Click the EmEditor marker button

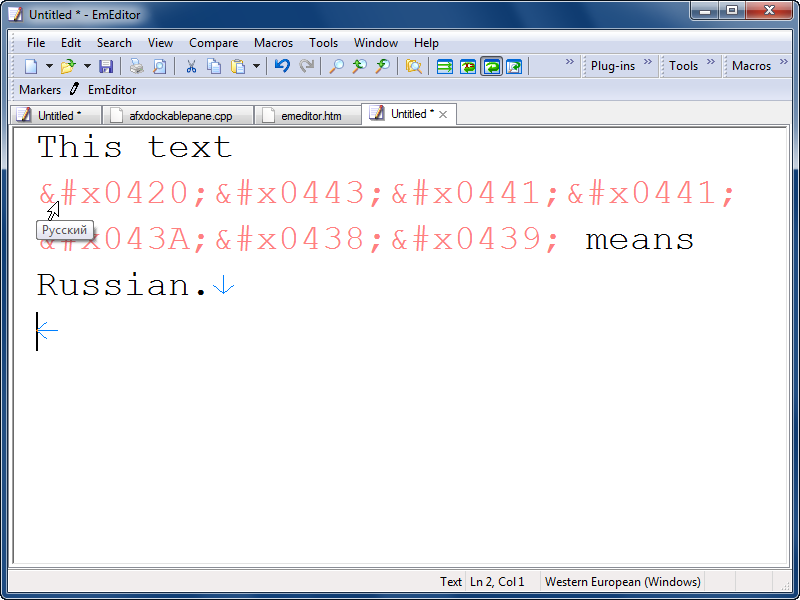(112, 90)
